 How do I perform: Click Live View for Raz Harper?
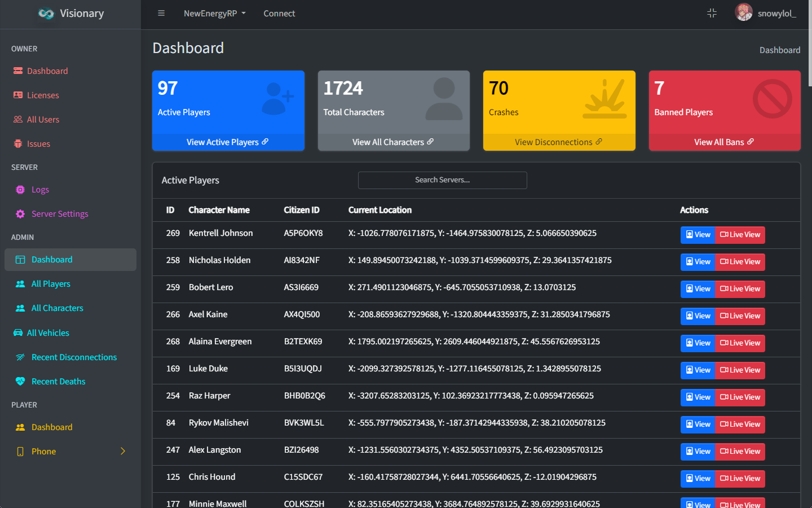[740, 397]
